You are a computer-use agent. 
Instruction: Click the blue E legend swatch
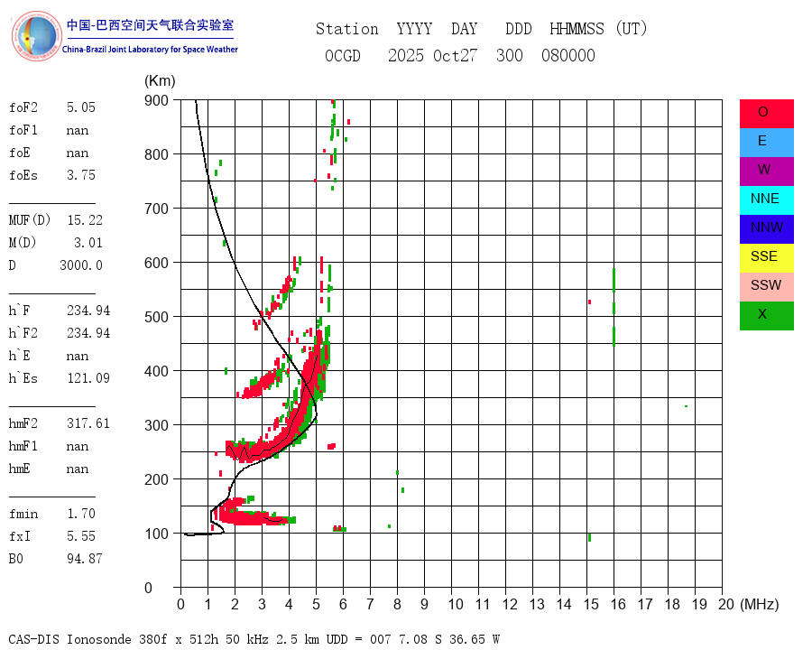click(766, 143)
